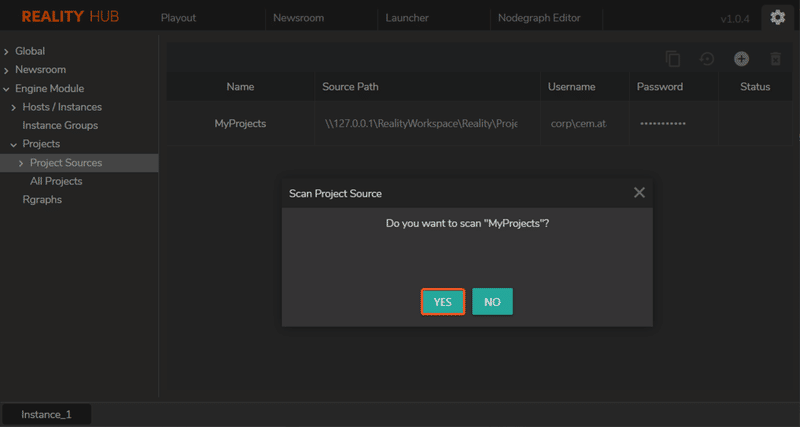The height and width of the screenshot is (427, 800).
Task: Select the MyProjects name cell
Action: (240, 123)
